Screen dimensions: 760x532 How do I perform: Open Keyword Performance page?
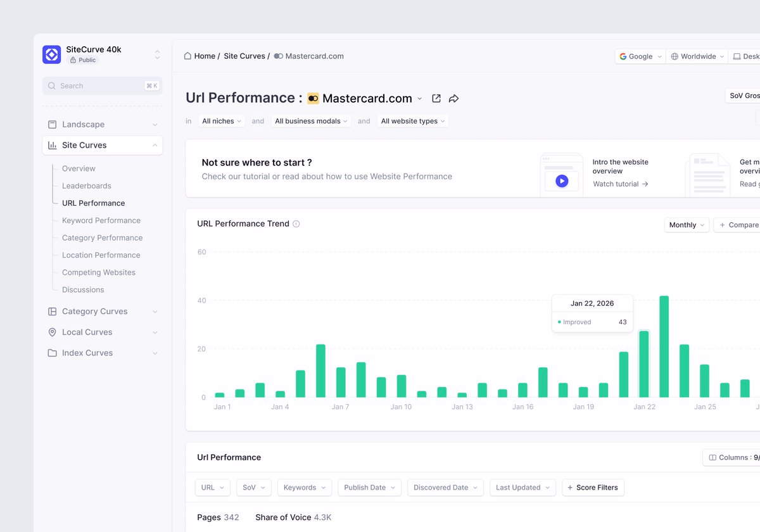click(x=101, y=220)
